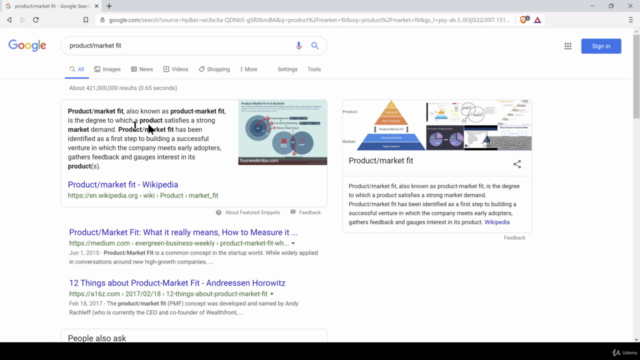Screen dimensions: 640x360
Task: Click the share icon in knowledge panel
Action: click(x=517, y=164)
